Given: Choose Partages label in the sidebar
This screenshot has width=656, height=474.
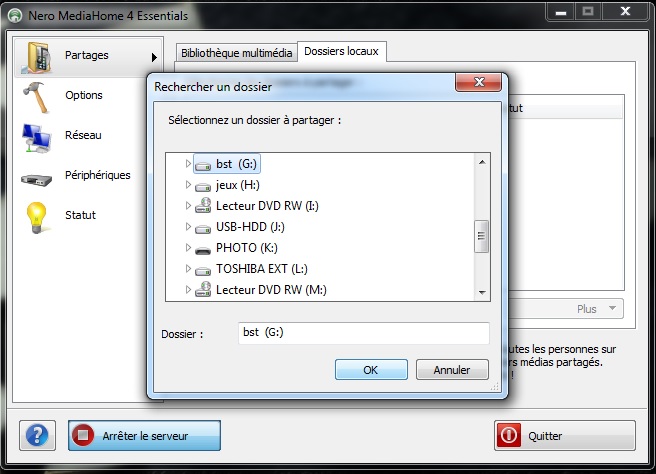Looking at the screenshot, I should click(87, 55).
